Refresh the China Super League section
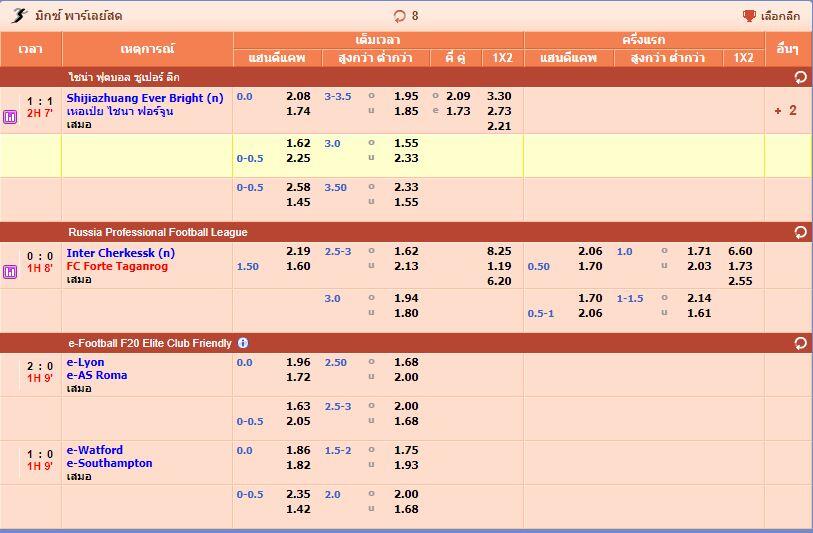 click(800, 77)
